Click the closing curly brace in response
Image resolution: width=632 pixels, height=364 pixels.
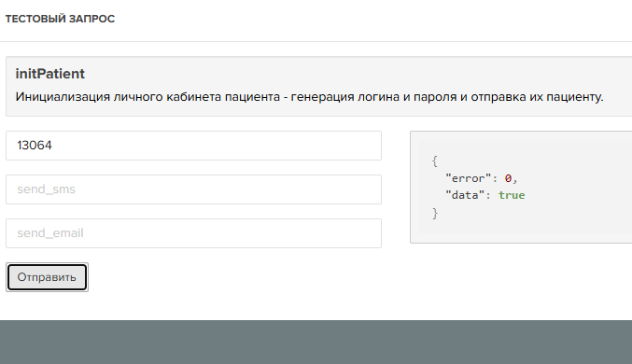(x=434, y=213)
